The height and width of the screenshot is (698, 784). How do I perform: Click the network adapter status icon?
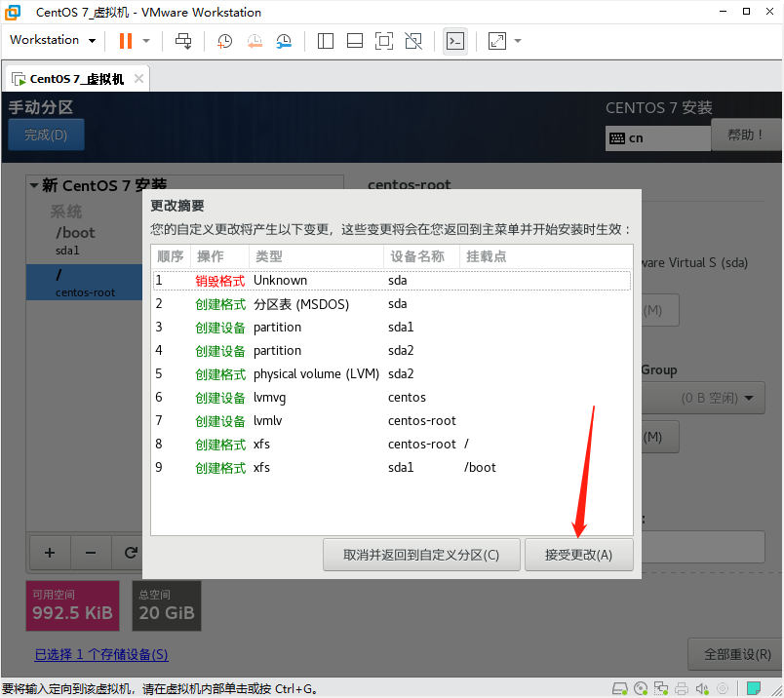[661, 689]
